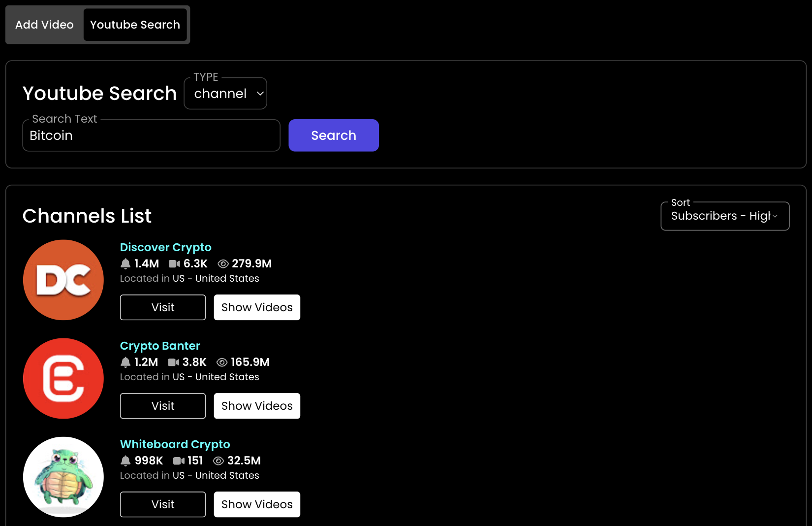
Task: Visit the Whiteboard Crypto channel
Action: point(163,504)
